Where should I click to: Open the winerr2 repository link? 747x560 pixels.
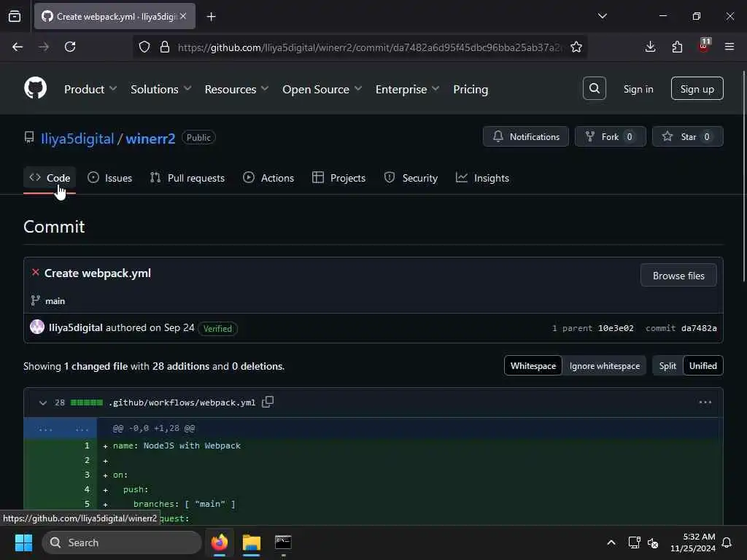point(150,139)
